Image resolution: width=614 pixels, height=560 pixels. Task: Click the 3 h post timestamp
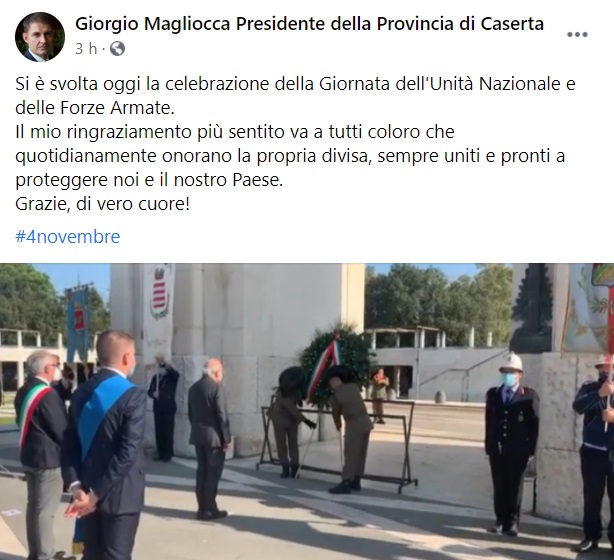(x=86, y=49)
